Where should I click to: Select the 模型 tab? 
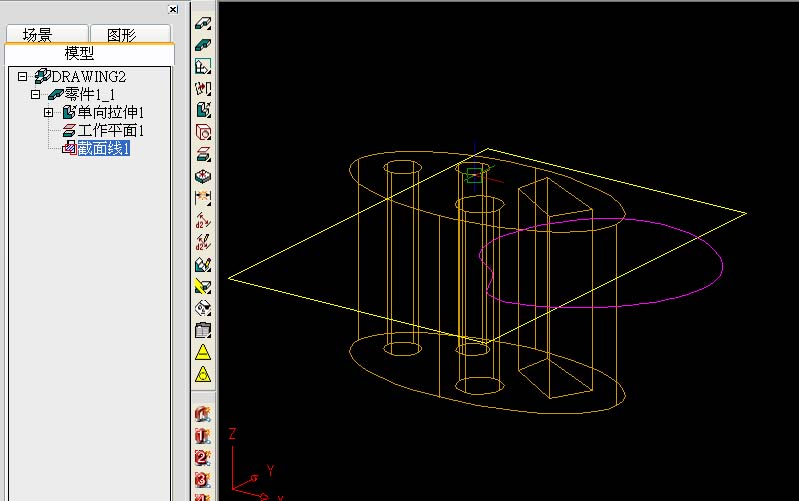[x=89, y=54]
